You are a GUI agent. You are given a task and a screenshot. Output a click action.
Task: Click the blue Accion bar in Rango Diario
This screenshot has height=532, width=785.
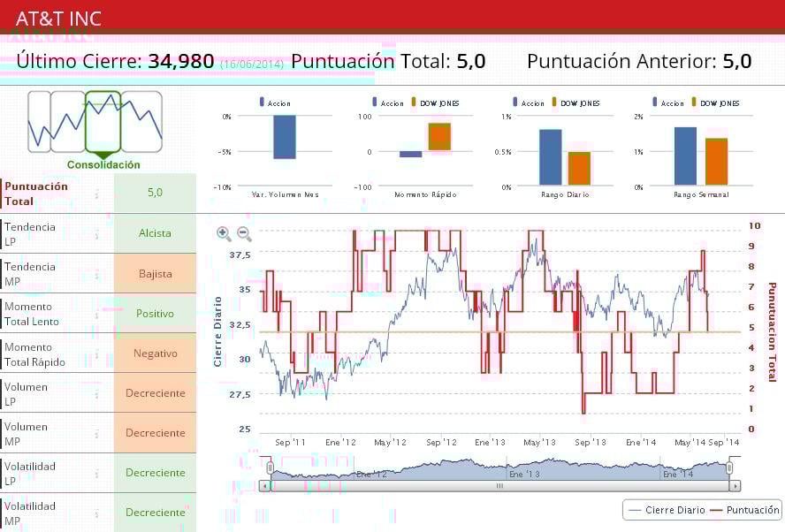(550, 157)
